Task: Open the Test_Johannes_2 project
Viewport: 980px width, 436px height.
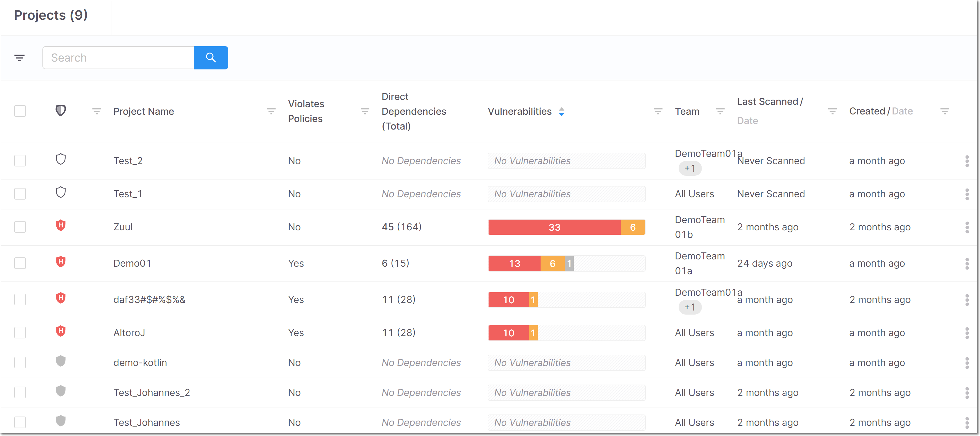Action: [x=151, y=392]
